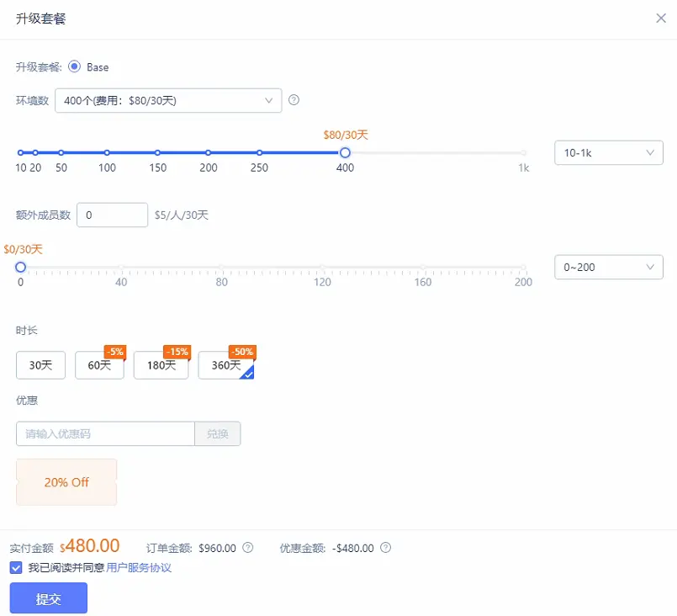This screenshot has height=616, width=677.
Task: Open the 用户服务协议 link
Action: [x=139, y=567]
